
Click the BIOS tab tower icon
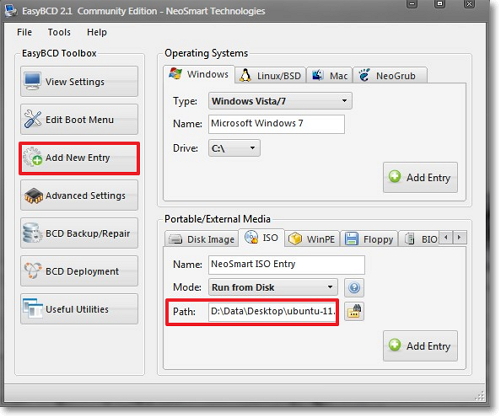pos(410,239)
